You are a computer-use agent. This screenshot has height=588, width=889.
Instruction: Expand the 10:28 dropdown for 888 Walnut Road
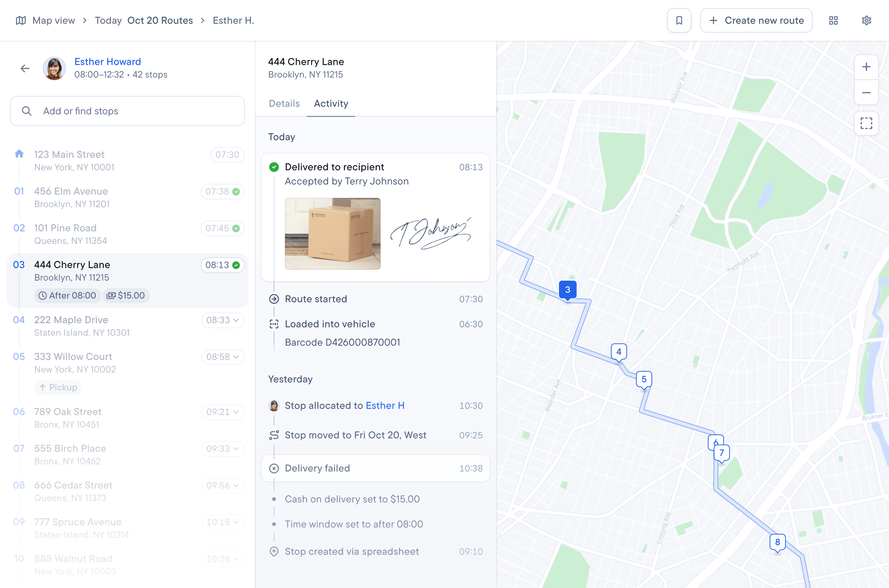coord(223,559)
